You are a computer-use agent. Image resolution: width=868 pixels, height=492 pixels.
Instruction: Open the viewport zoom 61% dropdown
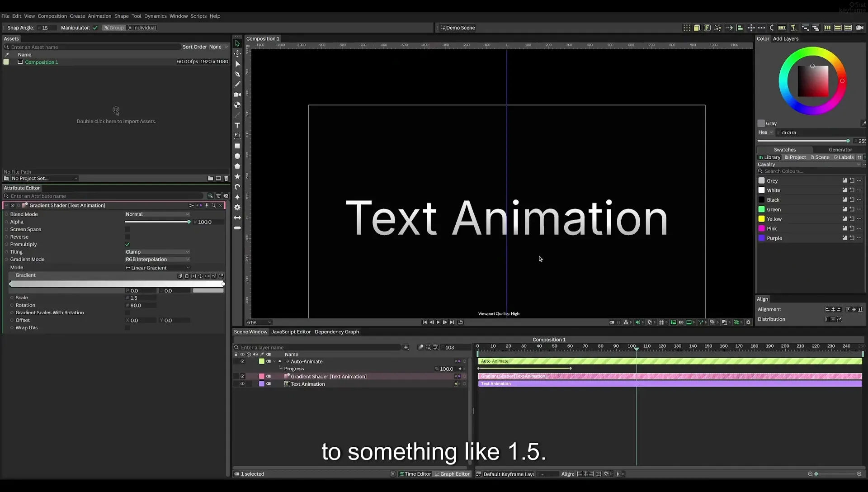click(x=259, y=322)
